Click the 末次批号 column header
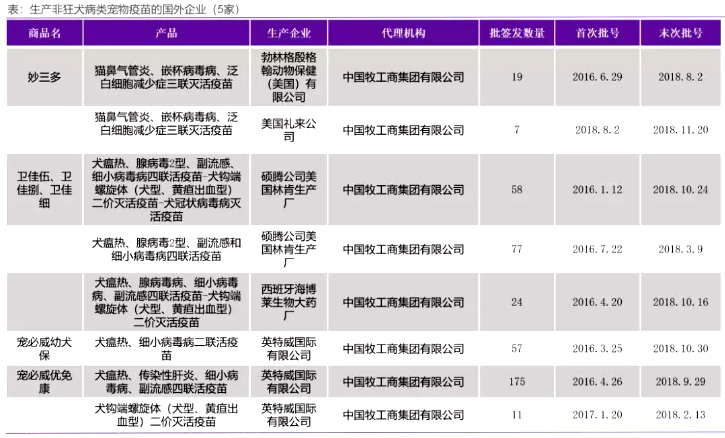The width and height of the screenshot is (725, 438). [681, 33]
